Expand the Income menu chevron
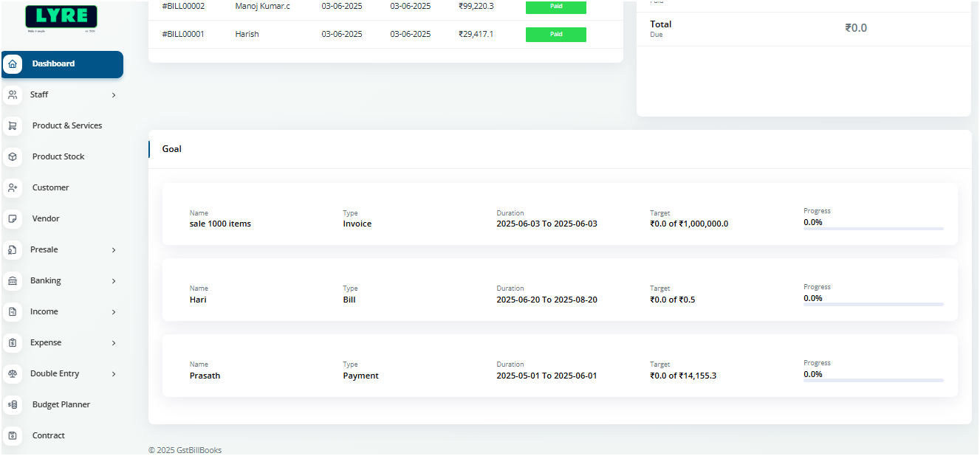The width and height of the screenshot is (980, 456). pyautogui.click(x=114, y=312)
